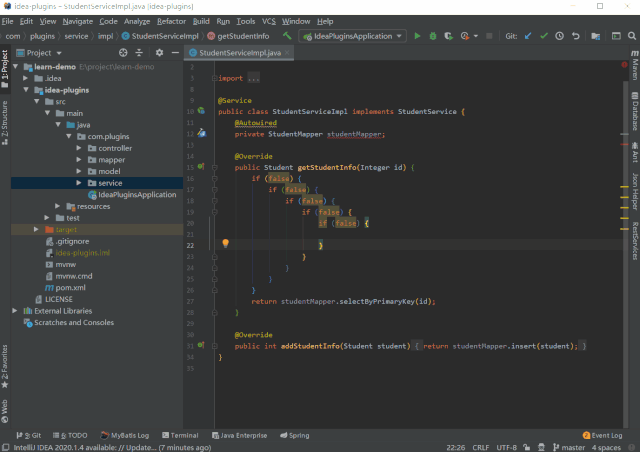Click the Git commit checkmark icon
Viewport: 640px width, 452px height.
point(544,36)
